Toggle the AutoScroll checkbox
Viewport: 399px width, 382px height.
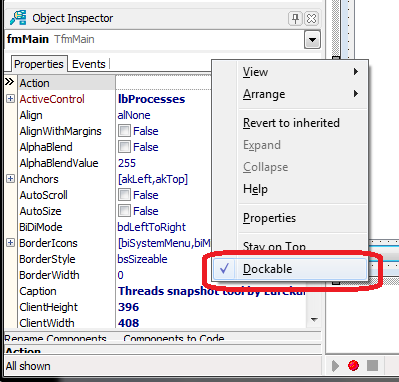click(x=124, y=195)
